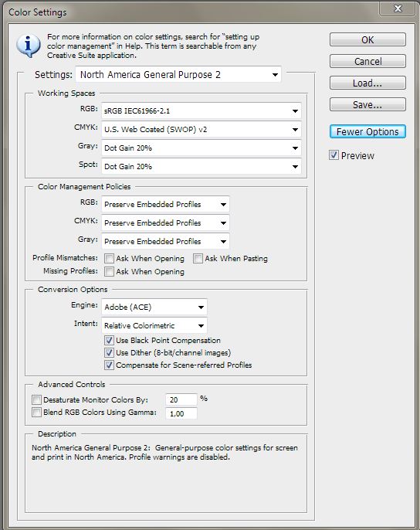Screen dimensions: 420x530
Task: Close the Color Settings dialog
Action: coord(398,8)
